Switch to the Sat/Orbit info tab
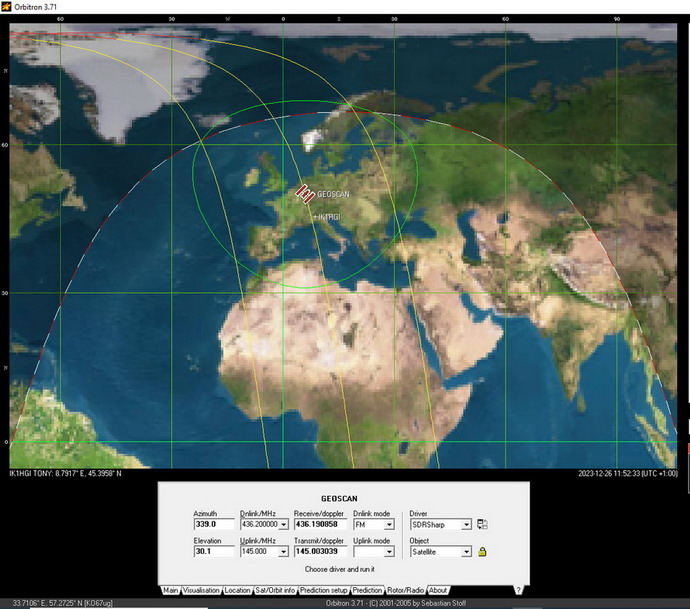This screenshot has height=609, width=690. coord(275,591)
